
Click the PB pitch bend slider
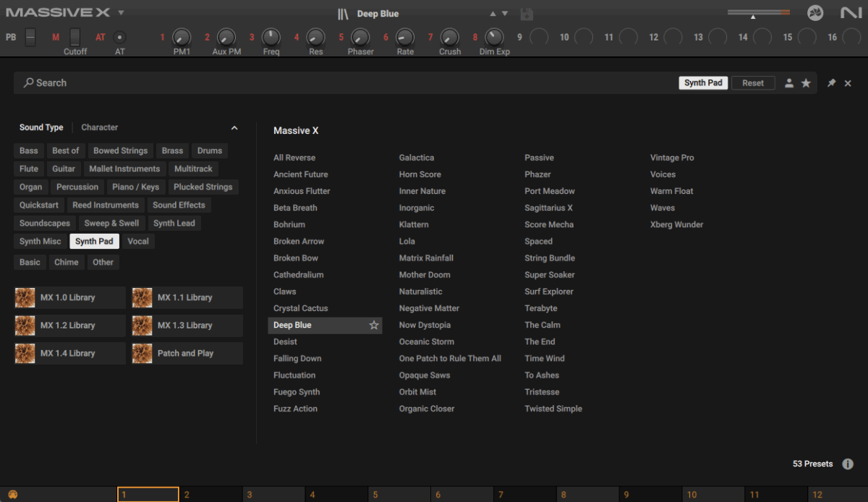(30, 37)
